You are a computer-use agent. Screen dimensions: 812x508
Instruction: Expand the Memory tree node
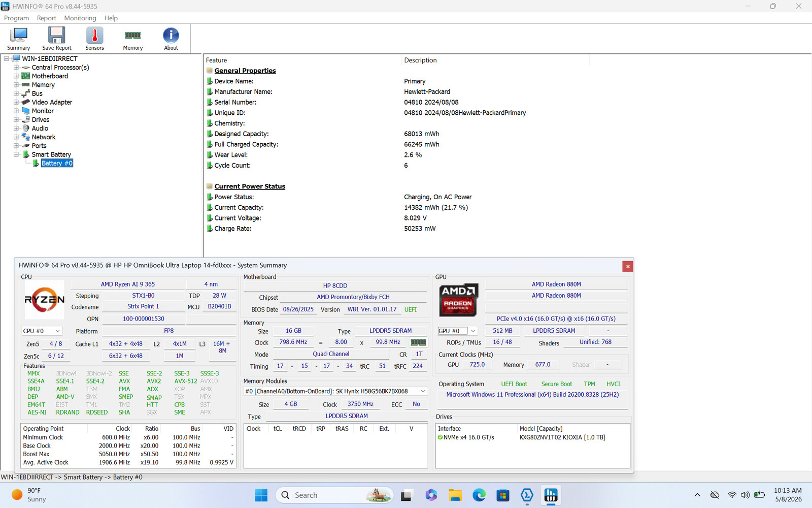[x=16, y=85]
